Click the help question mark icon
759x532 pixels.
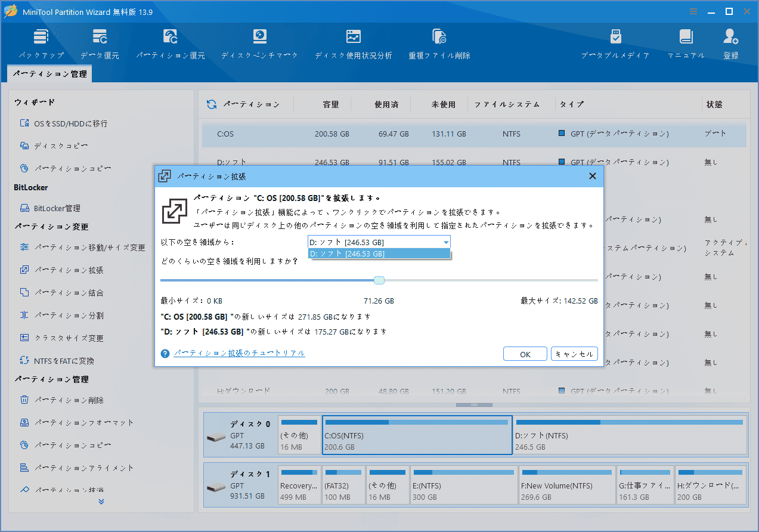pyautogui.click(x=166, y=354)
